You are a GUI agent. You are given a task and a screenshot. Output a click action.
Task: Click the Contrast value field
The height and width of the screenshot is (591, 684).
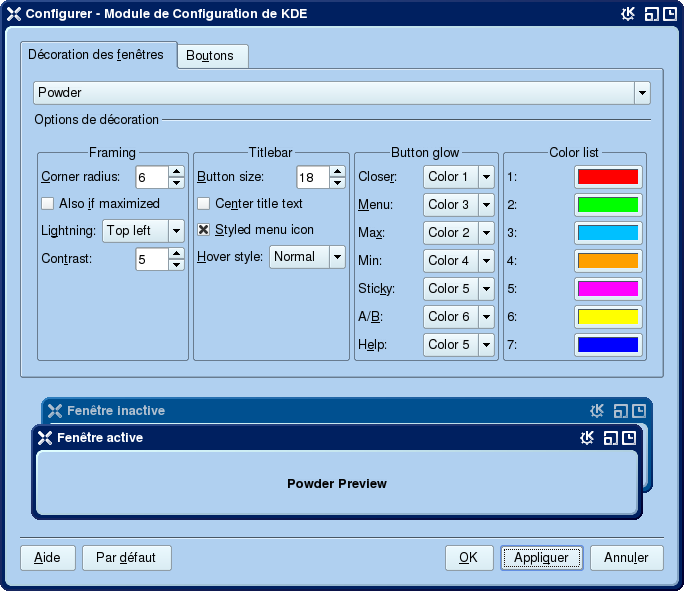click(152, 259)
